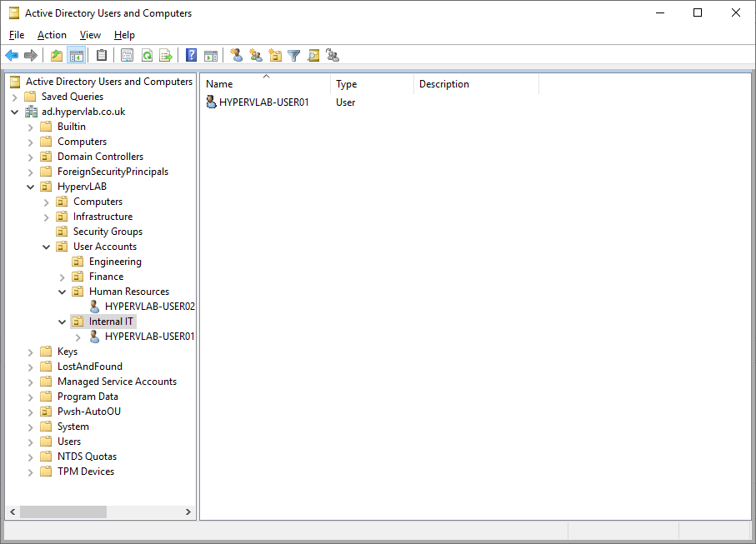The image size is (756, 544).
Task: Open the View menu
Action: [90, 35]
